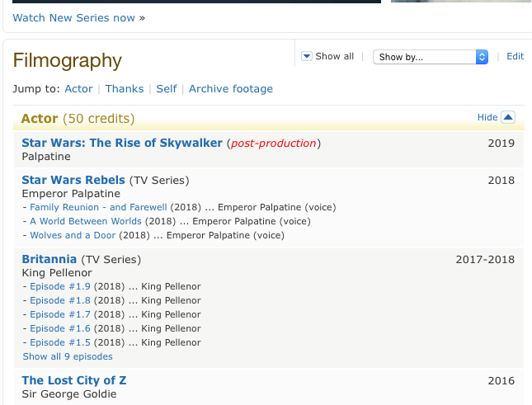Screen dimensions: 532x405
Task: Open Britannia Episode #1.8
Action: (x=60, y=300)
